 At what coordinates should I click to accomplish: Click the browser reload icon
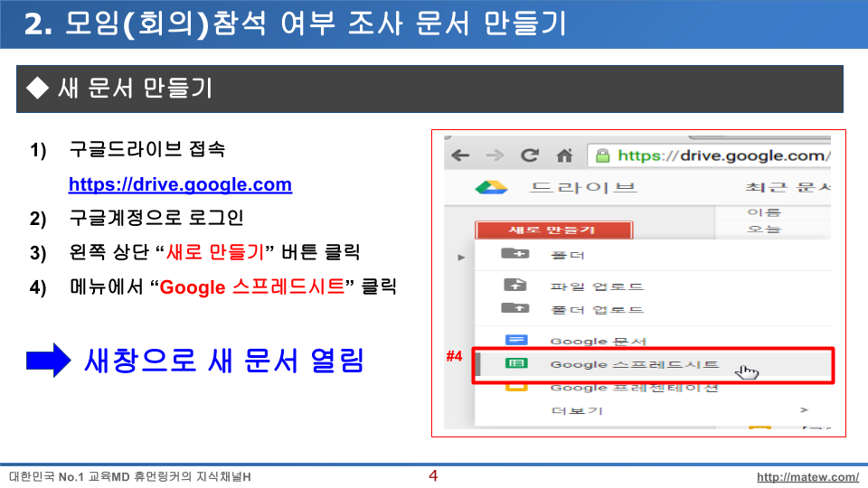click(530, 155)
